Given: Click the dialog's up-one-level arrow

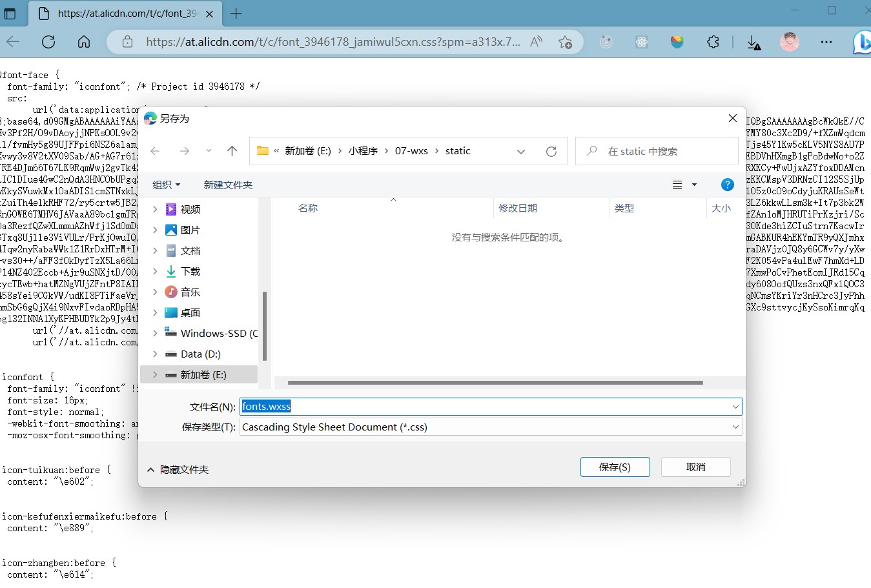Looking at the screenshot, I should tap(232, 151).
